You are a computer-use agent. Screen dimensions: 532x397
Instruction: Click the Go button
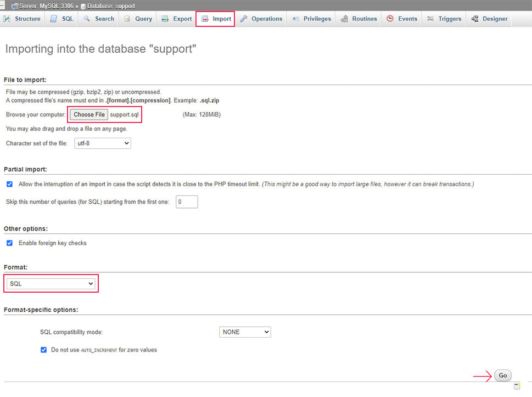click(503, 376)
